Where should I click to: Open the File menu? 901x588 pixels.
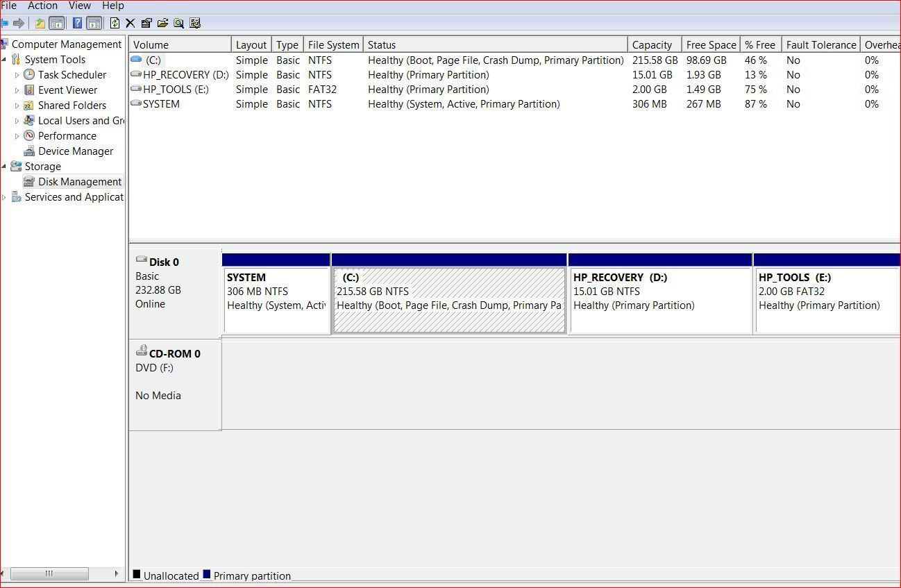(8, 6)
